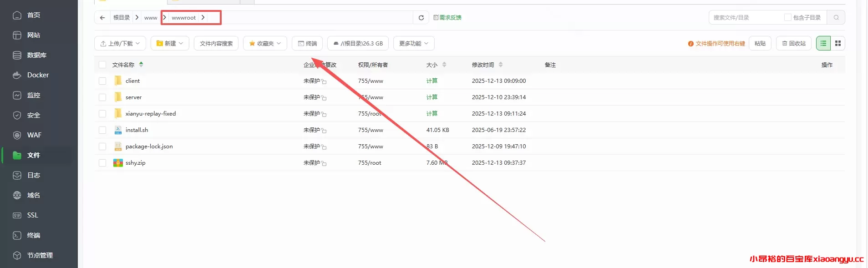Toggle the select-all header checkbox
This screenshot has width=868, height=268.
click(x=102, y=65)
